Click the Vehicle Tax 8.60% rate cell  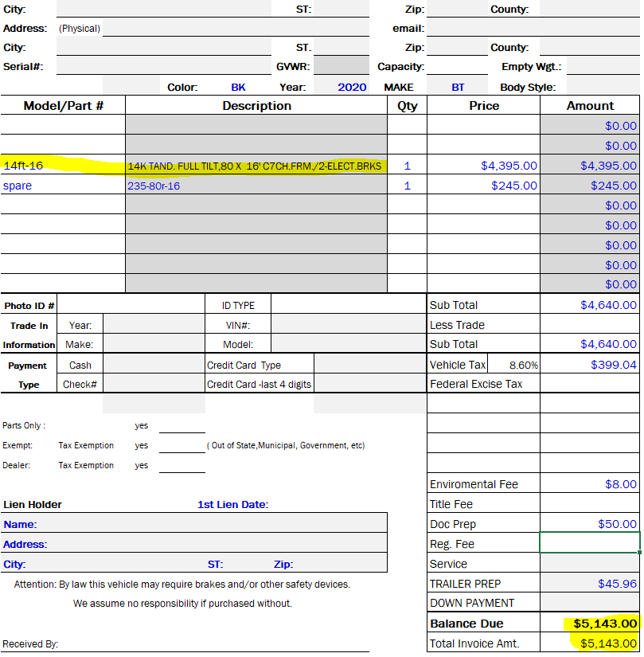click(523, 365)
